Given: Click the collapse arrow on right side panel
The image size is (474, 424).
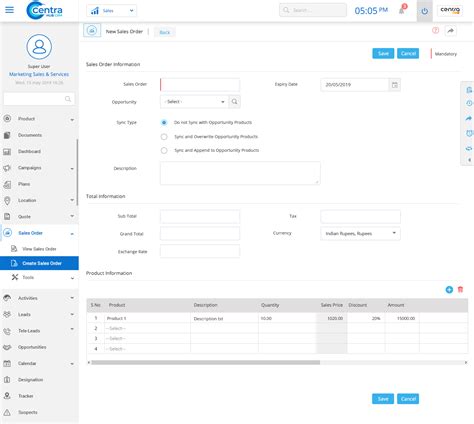Looking at the screenshot, I should click(470, 160).
